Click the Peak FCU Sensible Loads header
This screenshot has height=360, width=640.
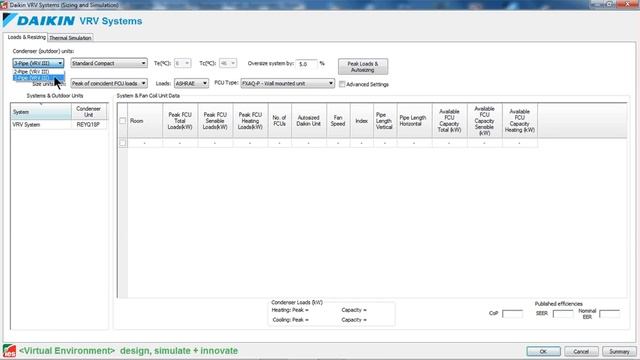tap(215, 121)
